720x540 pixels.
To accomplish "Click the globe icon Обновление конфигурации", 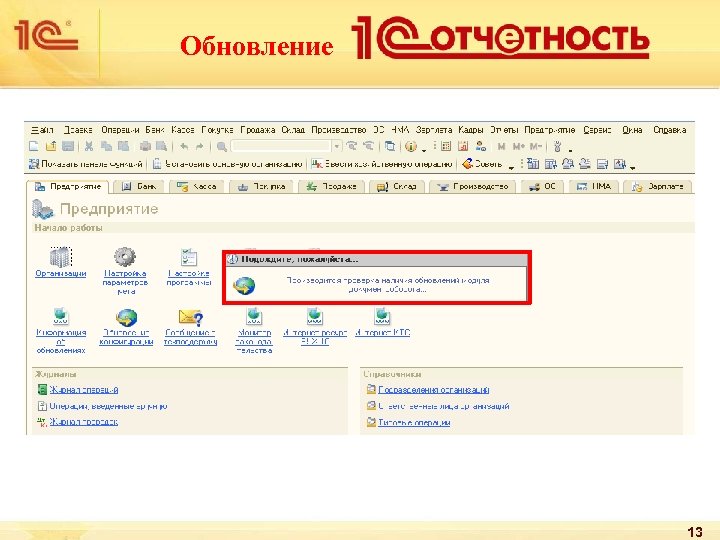I will point(126,317).
